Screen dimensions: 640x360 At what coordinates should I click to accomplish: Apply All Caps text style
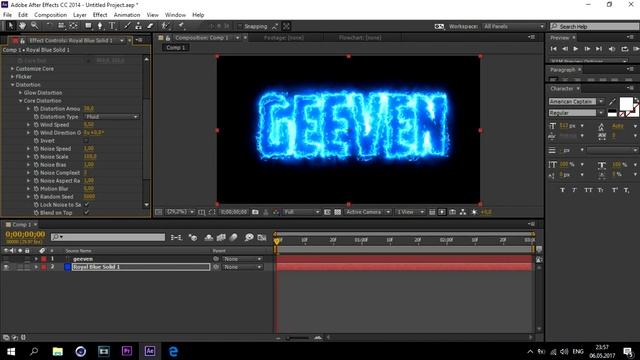pos(588,190)
